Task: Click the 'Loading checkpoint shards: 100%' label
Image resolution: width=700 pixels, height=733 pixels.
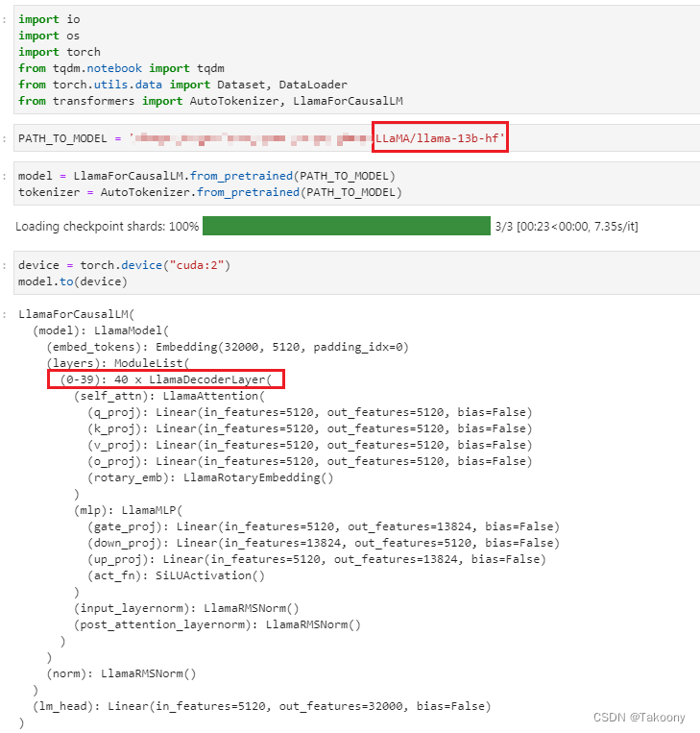Action: (x=107, y=227)
